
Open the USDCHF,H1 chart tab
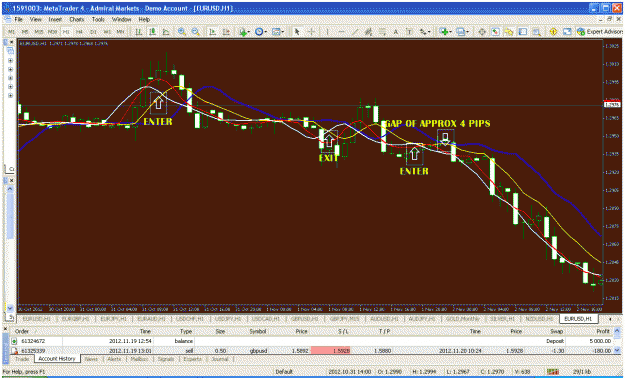point(191,319)
